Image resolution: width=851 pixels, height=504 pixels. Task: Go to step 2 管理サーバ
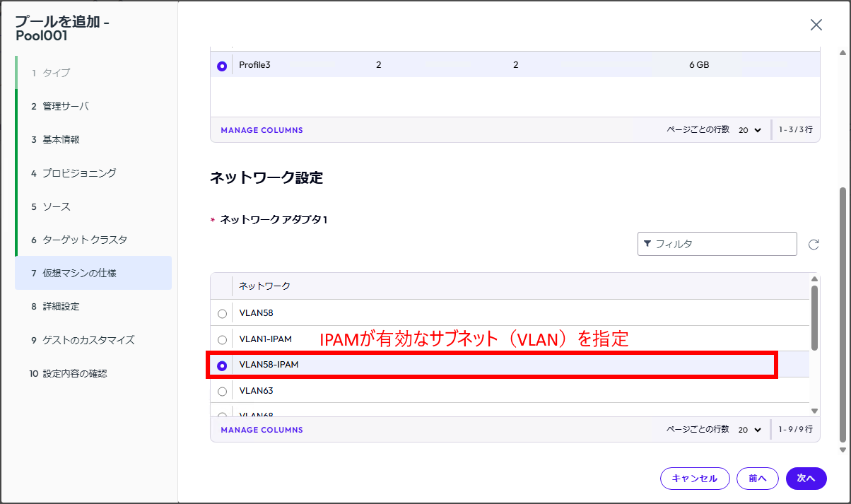[x=65, y=106]
